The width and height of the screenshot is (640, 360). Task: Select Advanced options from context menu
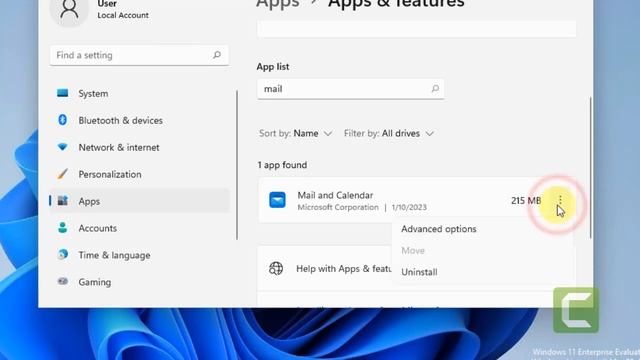point(439,229)
